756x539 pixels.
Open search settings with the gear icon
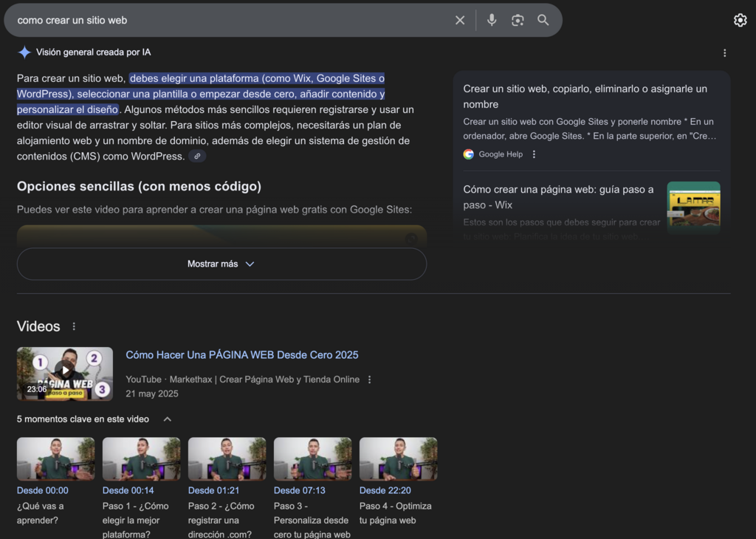point(740,20)
